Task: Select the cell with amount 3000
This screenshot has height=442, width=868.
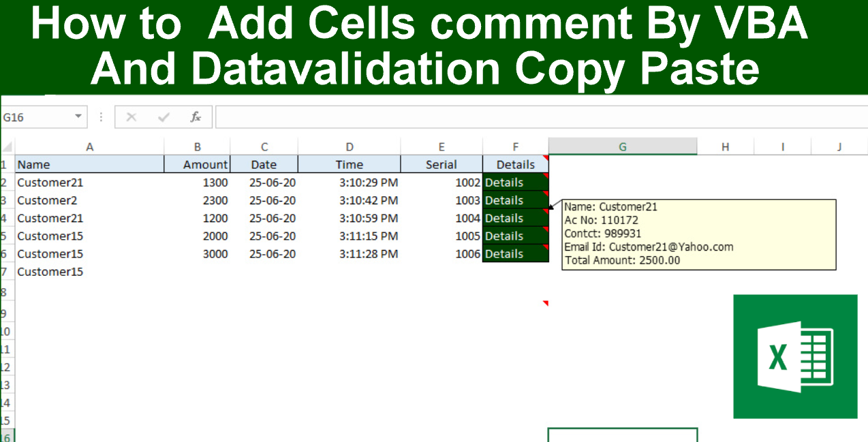Action: [x=197, y=253]
